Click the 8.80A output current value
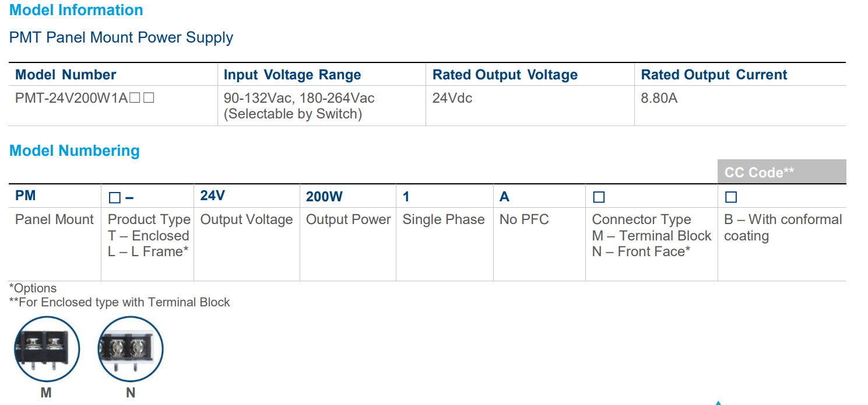Screen dimensions: 868x405 tap(659, 98)
